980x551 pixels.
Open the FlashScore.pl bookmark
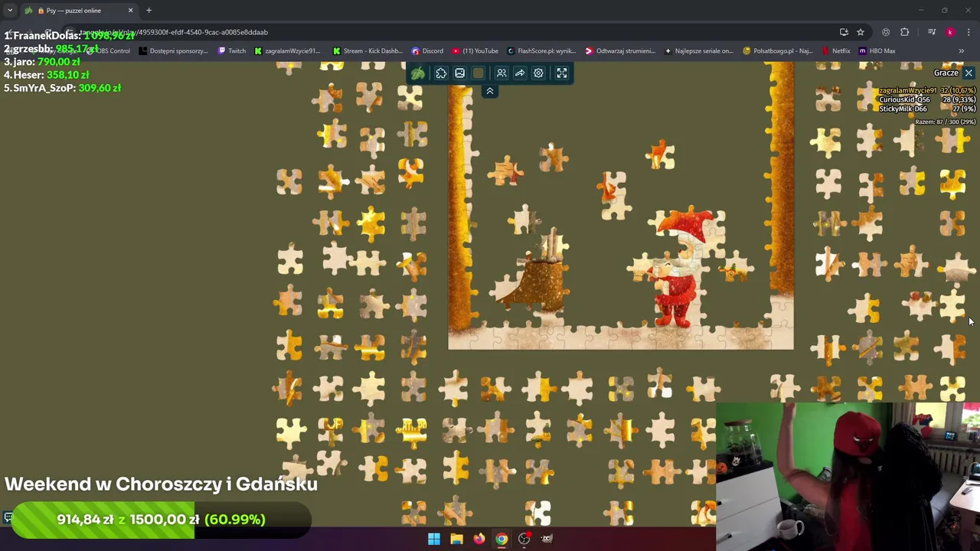point(541,51)
